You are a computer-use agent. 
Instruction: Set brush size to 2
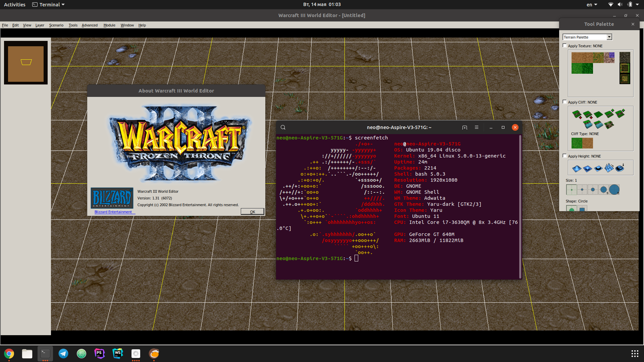coord(582,190)
